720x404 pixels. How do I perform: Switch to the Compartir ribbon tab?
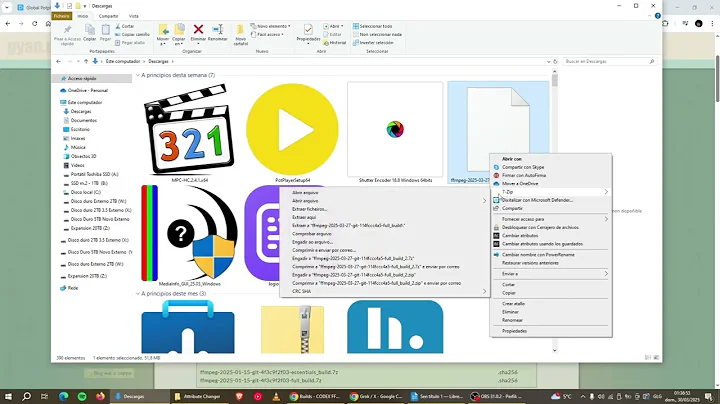point(108,16)
